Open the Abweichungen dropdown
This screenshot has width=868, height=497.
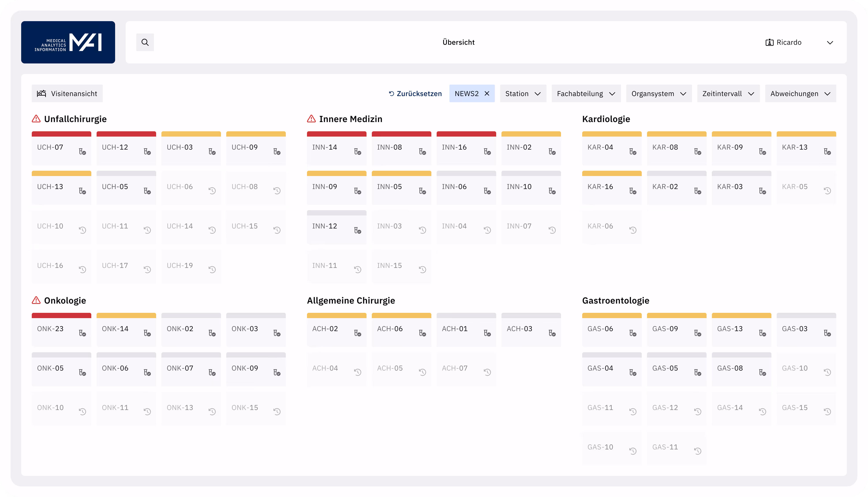(x=800, y=94)
